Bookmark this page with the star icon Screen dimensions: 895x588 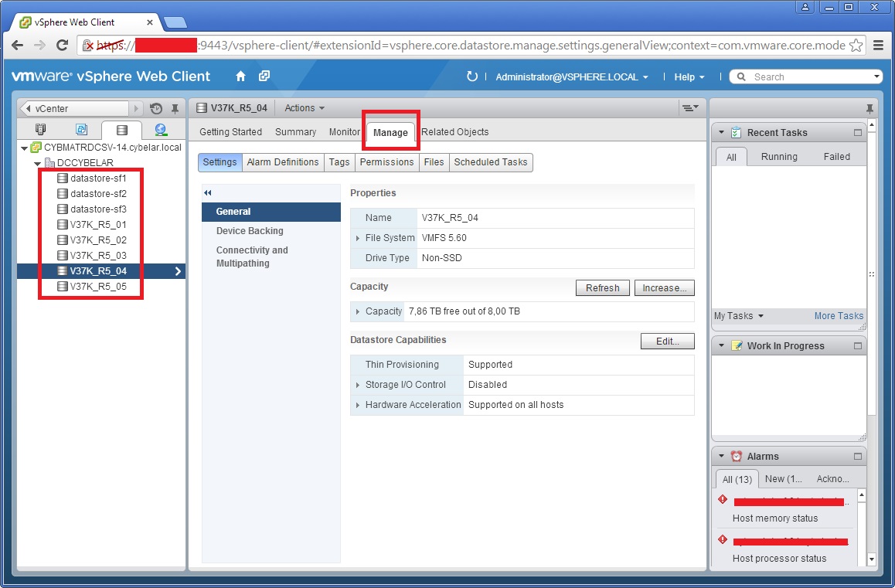(856, 45)
